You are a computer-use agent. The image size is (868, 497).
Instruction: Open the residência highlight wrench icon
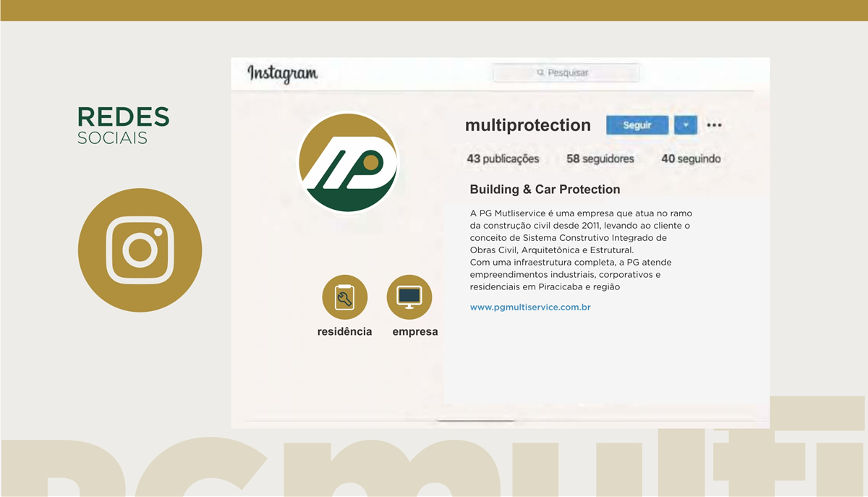[345, 297]
